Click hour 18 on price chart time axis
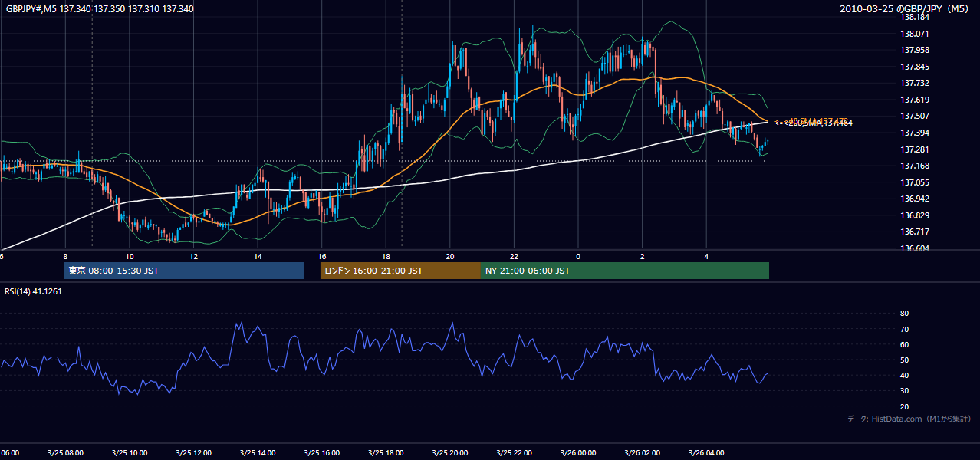 pyautogui.click(x=386, y=257)
